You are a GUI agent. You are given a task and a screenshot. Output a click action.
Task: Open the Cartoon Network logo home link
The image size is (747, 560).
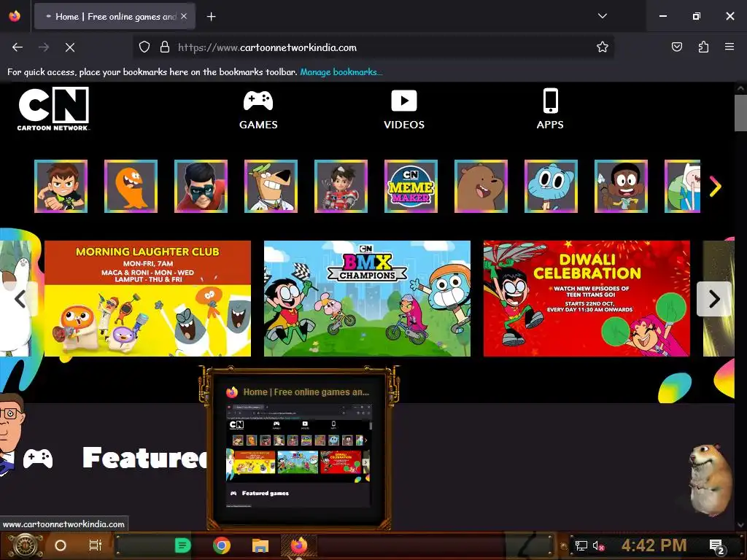(53, 109)
